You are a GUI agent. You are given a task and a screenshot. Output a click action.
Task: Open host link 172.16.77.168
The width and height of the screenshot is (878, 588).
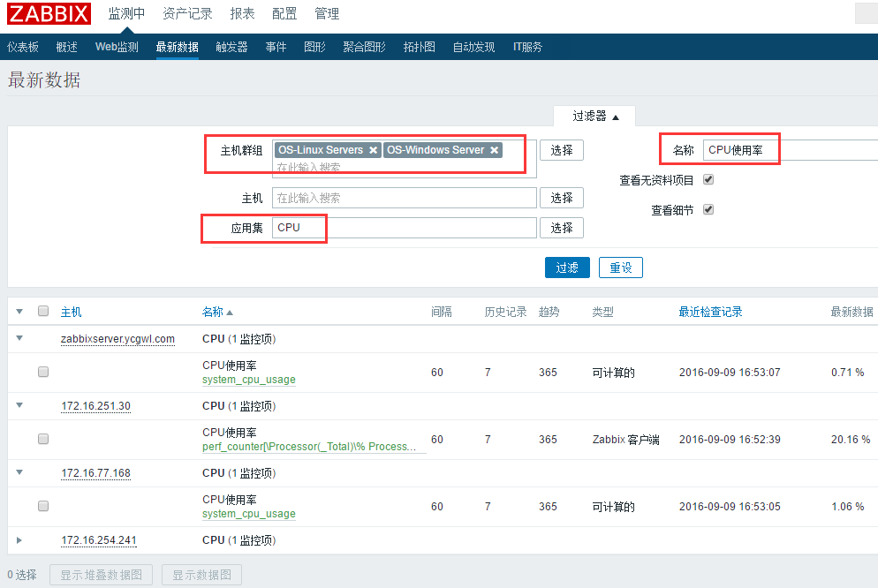[x=95, y=473]
